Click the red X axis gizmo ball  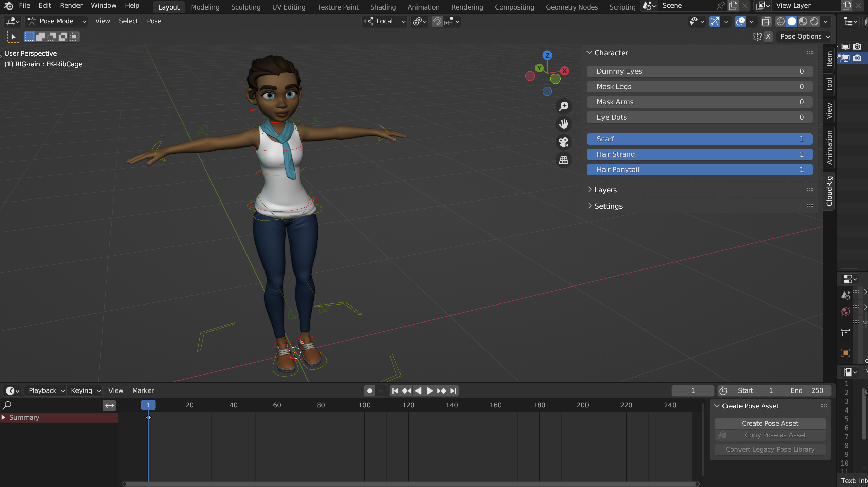pos(564,71)
